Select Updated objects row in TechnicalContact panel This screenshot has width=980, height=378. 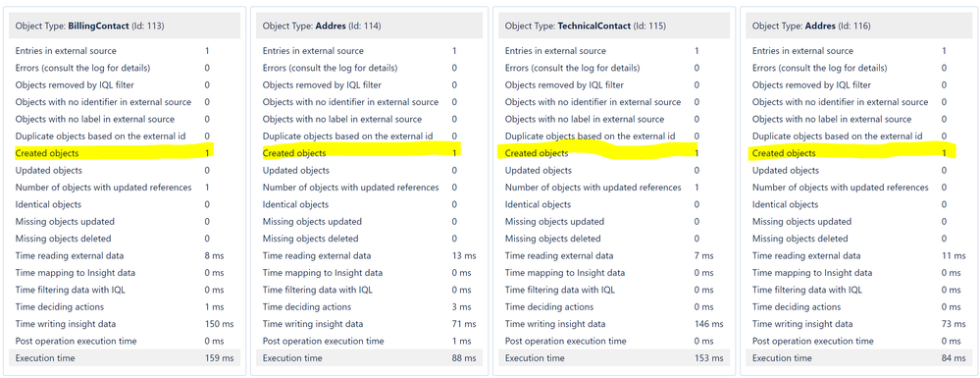(614, 170)
